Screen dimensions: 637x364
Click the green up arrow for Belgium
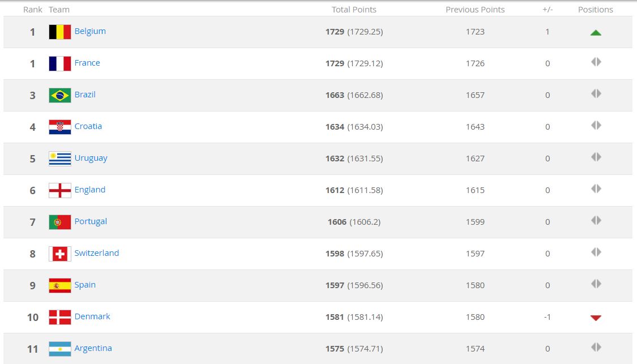click(595, 32)
